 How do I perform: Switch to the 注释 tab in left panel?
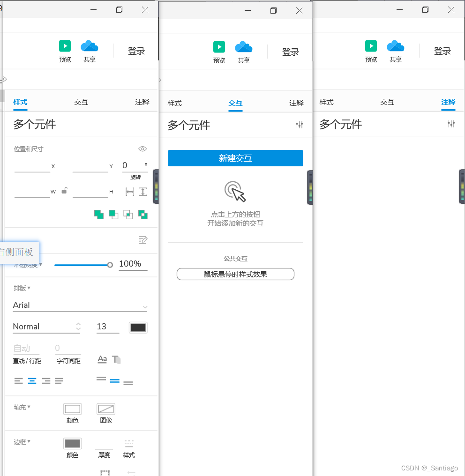142,102
